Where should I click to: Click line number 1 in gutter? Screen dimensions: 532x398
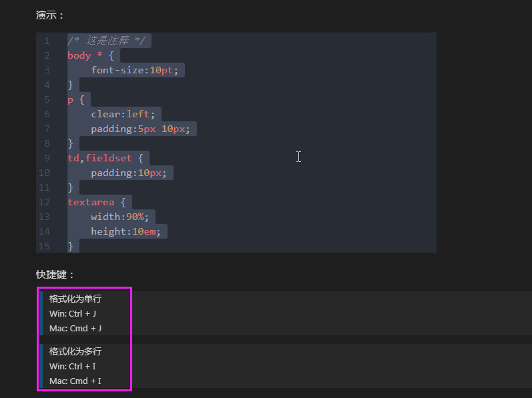tap(47, 41)
